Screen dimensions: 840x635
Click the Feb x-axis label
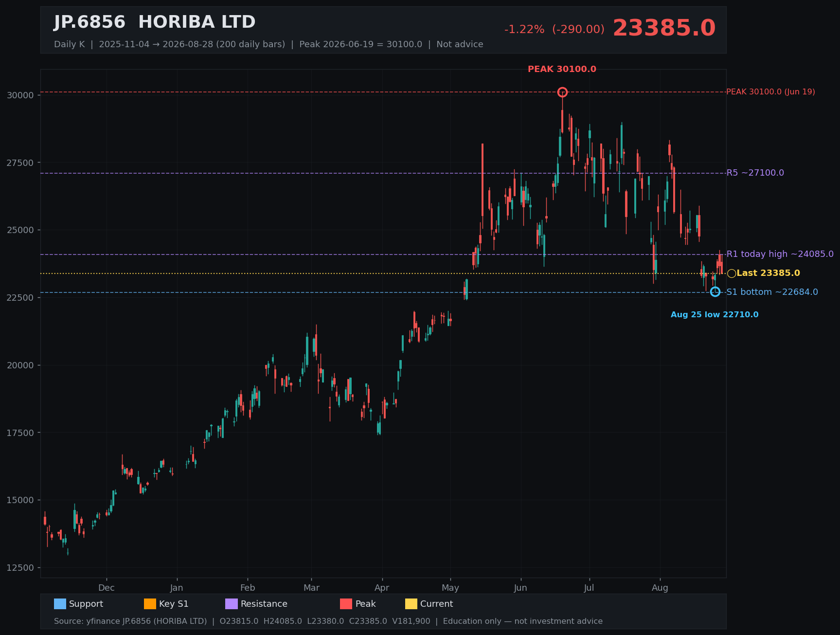[248, 588]
